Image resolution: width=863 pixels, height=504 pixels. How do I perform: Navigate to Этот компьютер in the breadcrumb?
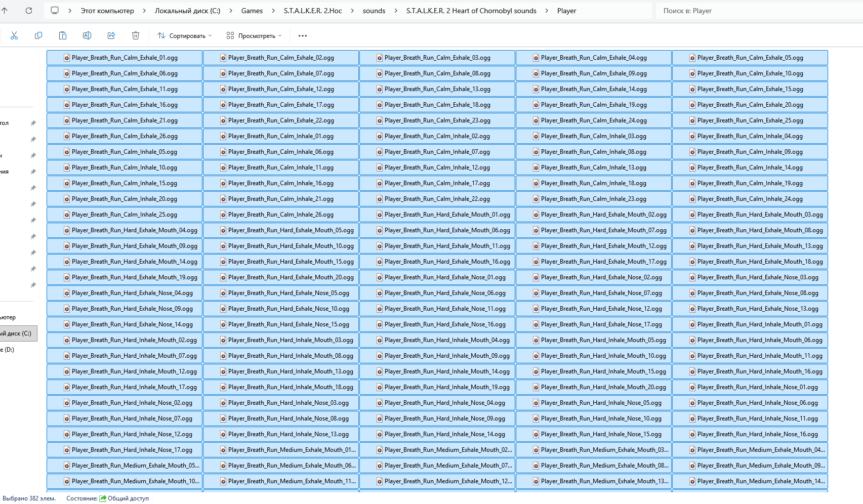tap(107, 11)
